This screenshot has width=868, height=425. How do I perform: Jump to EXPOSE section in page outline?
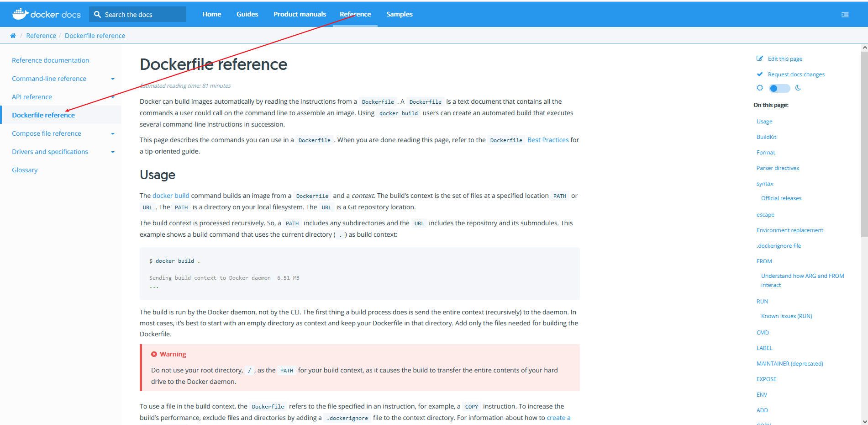(766, 379)
